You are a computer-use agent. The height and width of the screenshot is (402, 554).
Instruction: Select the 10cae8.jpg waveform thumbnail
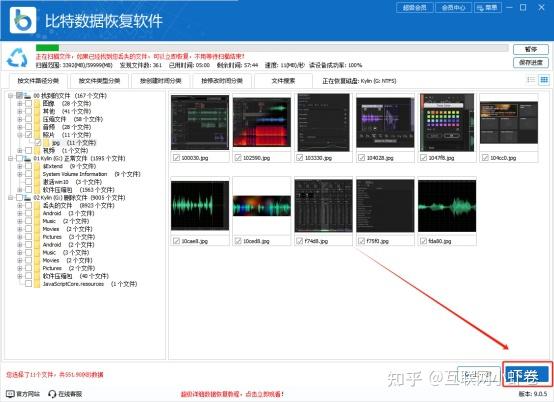(x=200, y=206)
